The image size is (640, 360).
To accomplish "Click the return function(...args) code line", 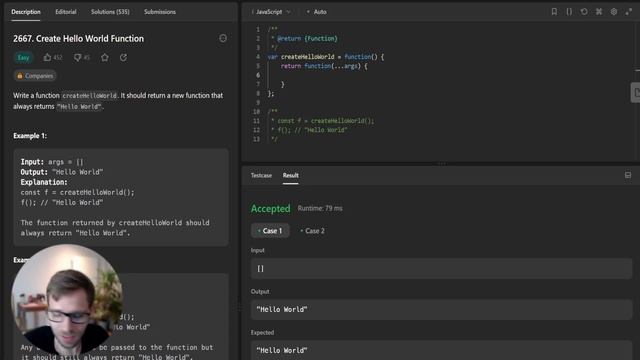I will click(324, 66).
